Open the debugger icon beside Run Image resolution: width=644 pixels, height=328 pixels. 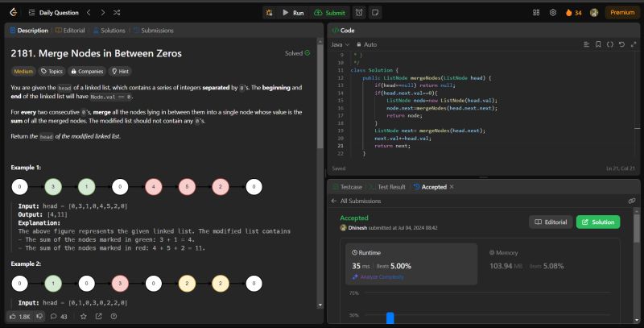[x=269, y=13]
